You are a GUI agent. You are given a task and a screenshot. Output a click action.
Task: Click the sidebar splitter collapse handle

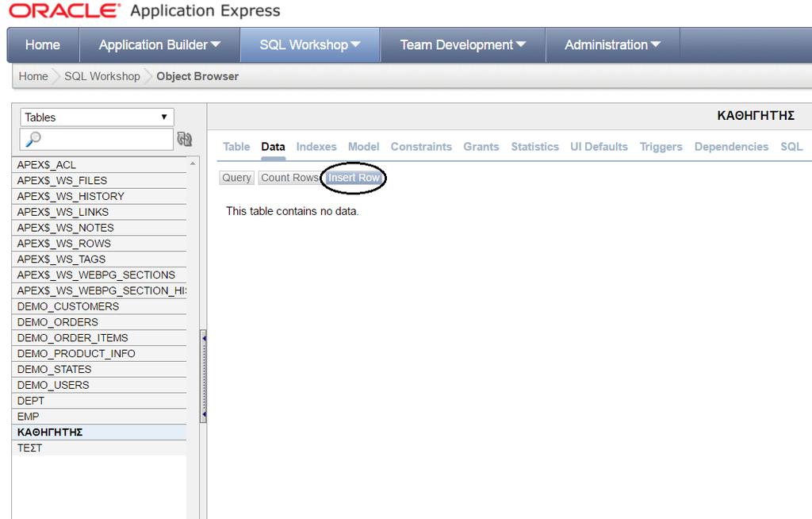204,376
